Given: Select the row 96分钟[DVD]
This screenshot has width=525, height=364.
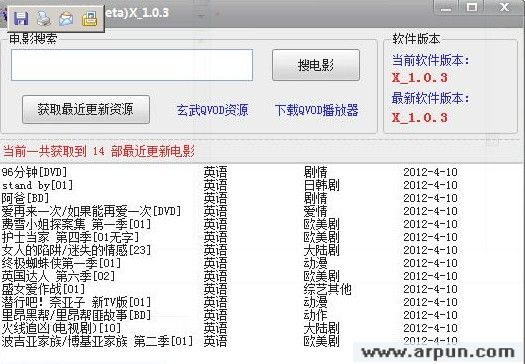Looking at the screenshot, I should coord(229,172).
